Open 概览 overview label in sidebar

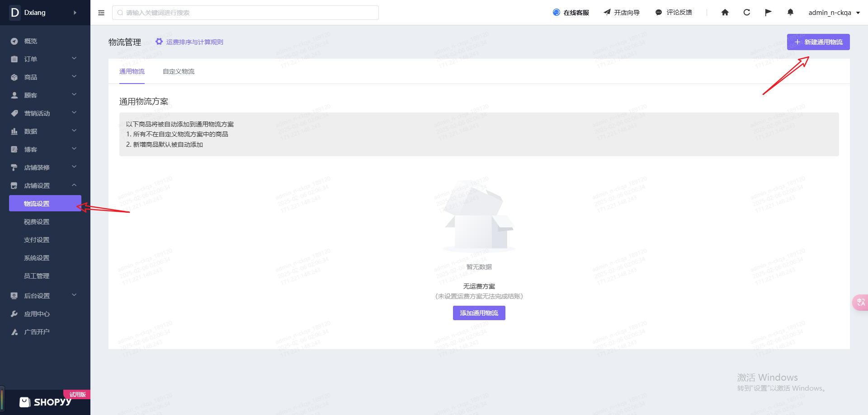coord(31,41)
